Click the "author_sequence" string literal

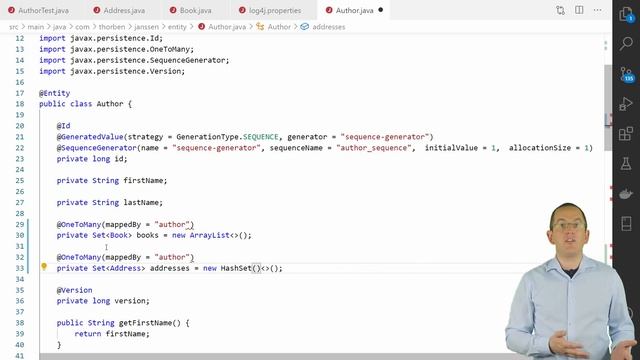pos(374,148)
